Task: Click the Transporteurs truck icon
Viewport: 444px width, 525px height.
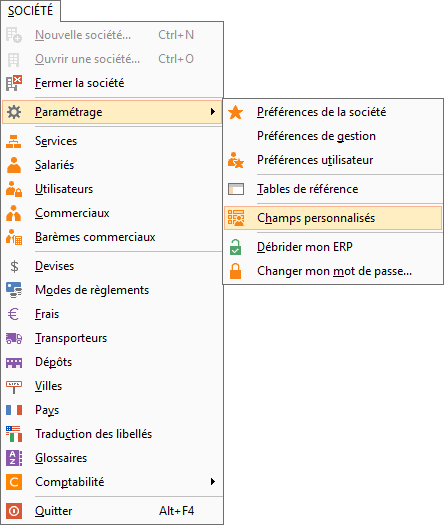Action: click(14, 338)
